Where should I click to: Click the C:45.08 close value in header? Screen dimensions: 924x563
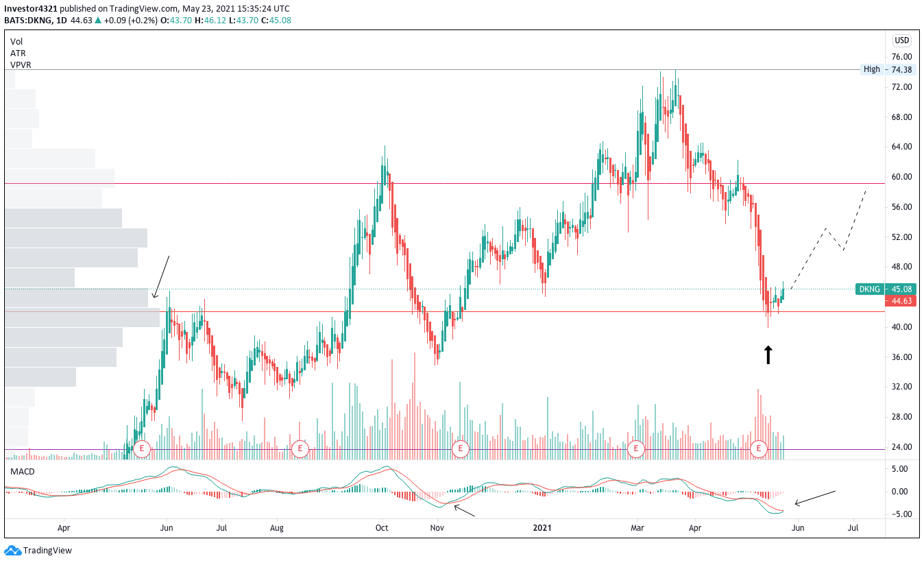click(276, 21)
